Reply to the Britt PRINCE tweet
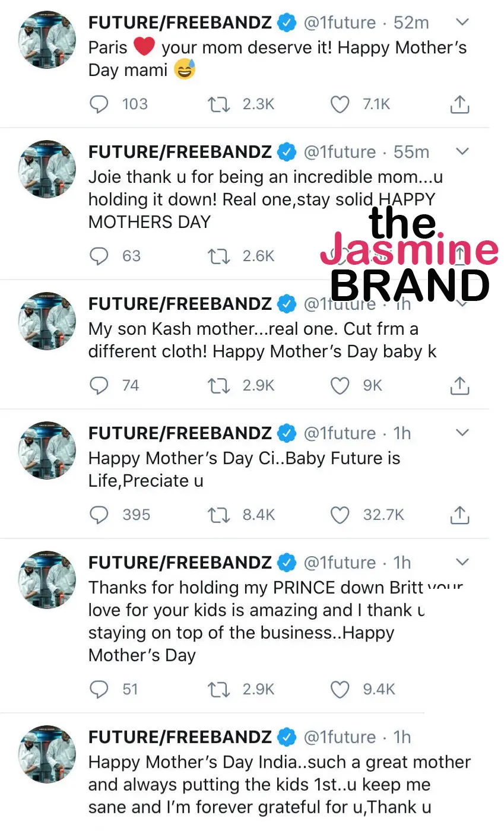Viewport: 504px width, 831px height. 99,690
